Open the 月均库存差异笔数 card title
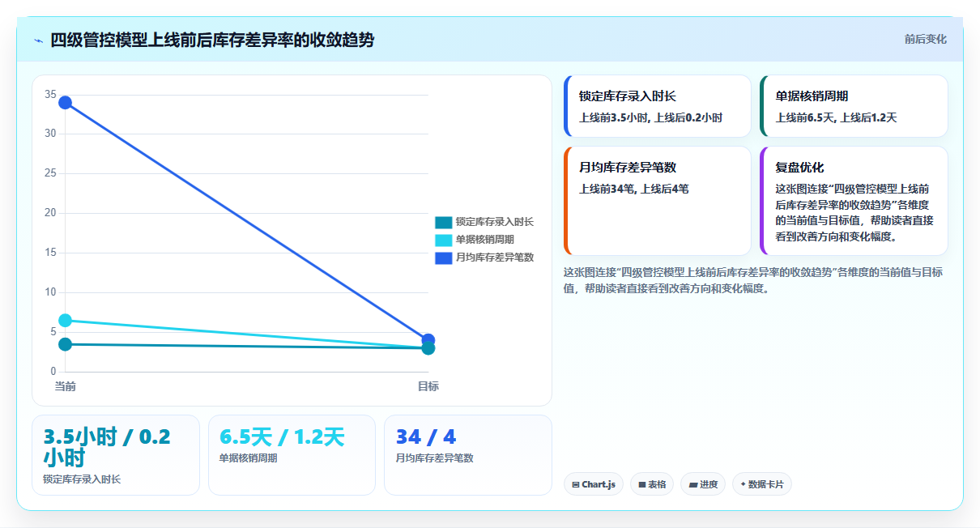The width and height of the screenshot is (980, 528). pos(628,168)
